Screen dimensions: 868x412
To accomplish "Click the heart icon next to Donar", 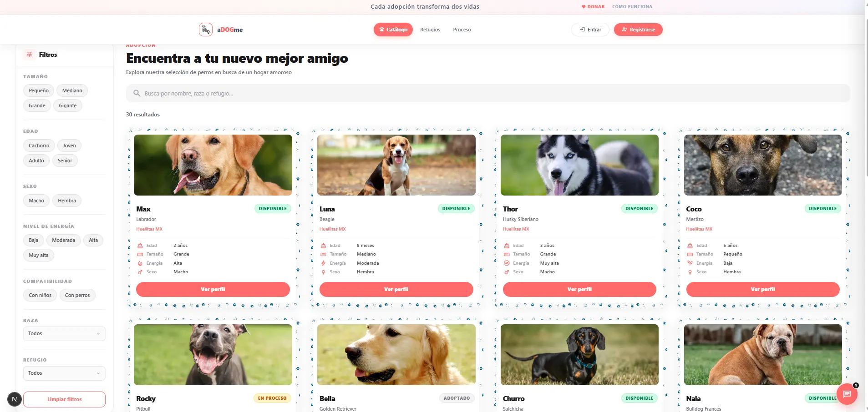I will point(584,7).
